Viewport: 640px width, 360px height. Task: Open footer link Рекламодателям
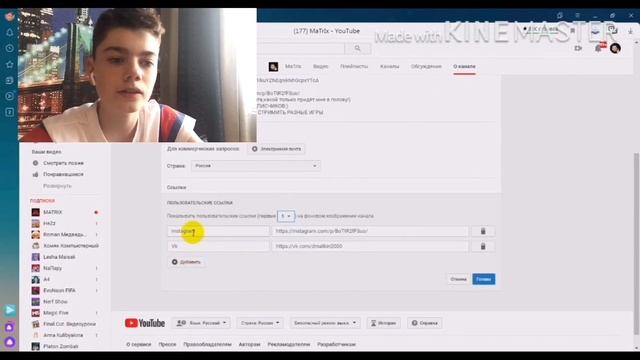289,344
